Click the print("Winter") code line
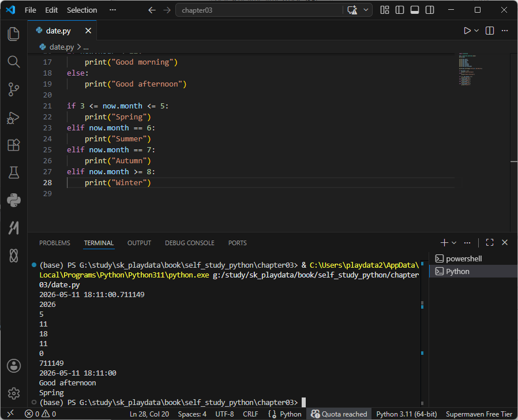Image resolution: width=518 pixels, height=420 pixels. point(118,183)
